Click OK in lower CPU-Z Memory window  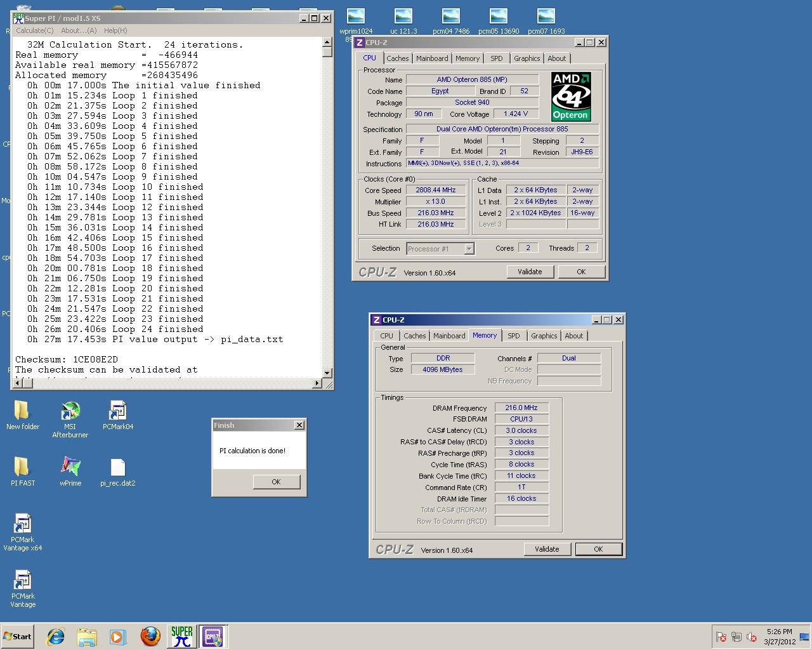point(598,549)
